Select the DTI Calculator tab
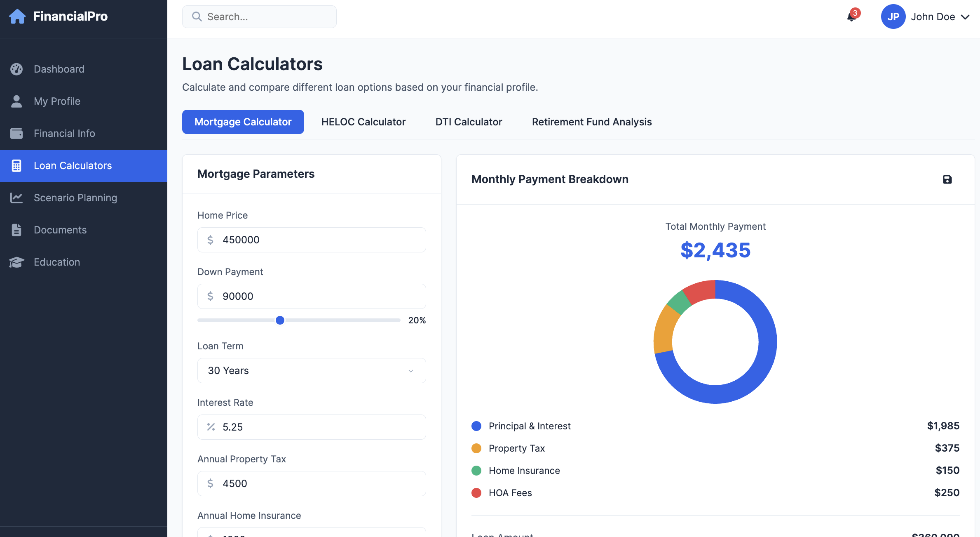This screenshot has width=980, height=537. point(469,122)
